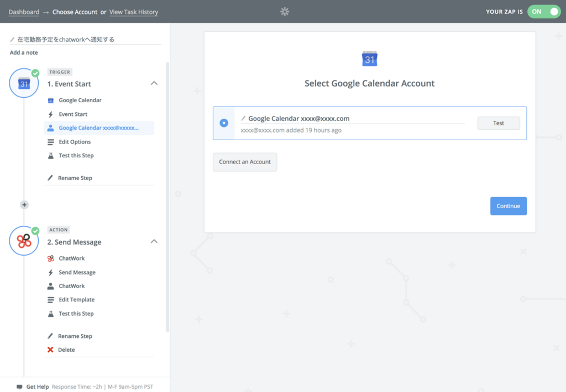Click Delete on the Send Message step
566x392 pixels.
click(x=66, y=350)
